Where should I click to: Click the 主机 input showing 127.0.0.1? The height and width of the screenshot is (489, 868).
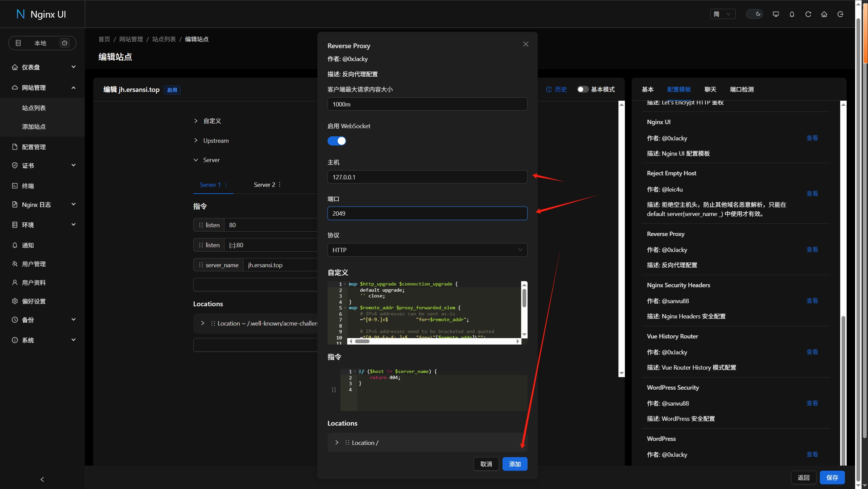427,177
